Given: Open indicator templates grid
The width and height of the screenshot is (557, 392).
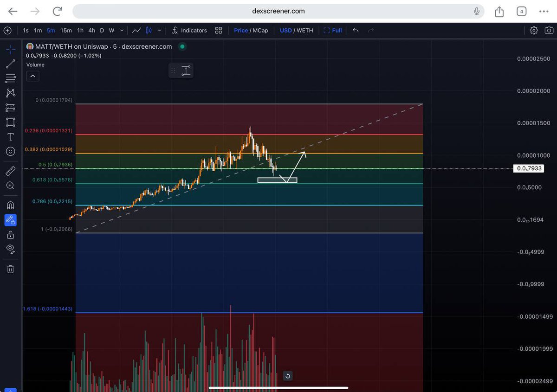Looking at the screenshot, I should point(219,31).
